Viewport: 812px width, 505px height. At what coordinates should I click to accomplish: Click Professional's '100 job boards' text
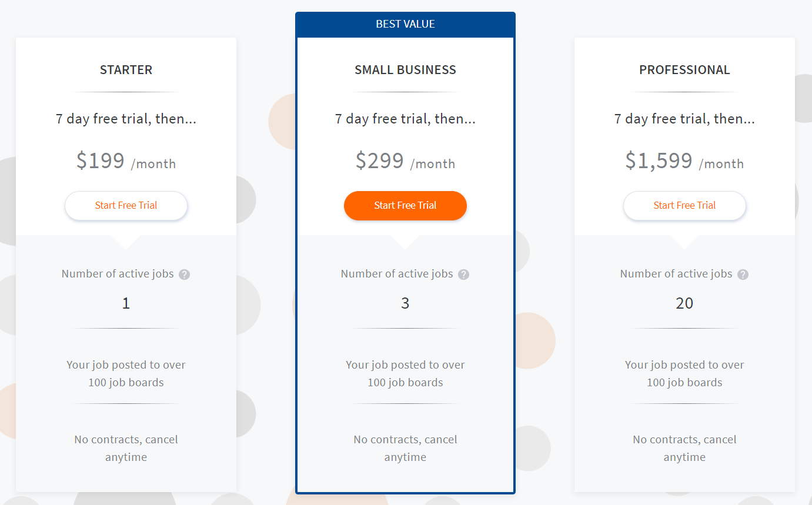(684, 383)
